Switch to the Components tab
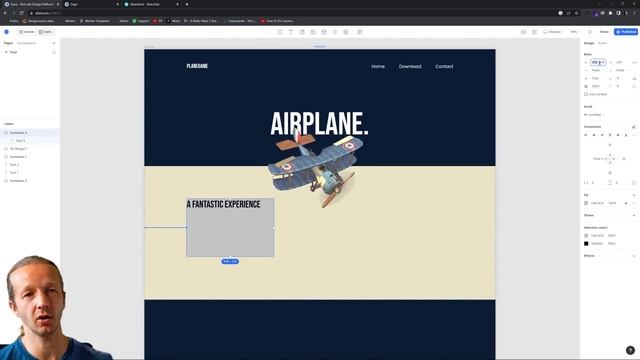The width and height of the screenshot is (640, 360). tap(26, 43)
